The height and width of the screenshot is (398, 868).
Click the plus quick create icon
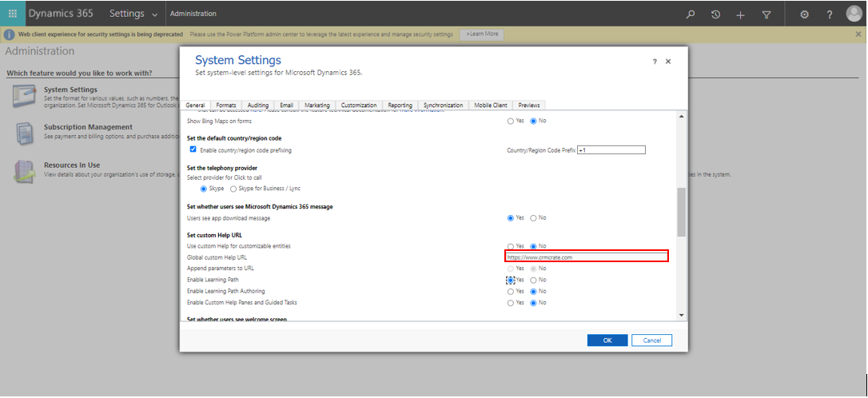click(741, 15)
